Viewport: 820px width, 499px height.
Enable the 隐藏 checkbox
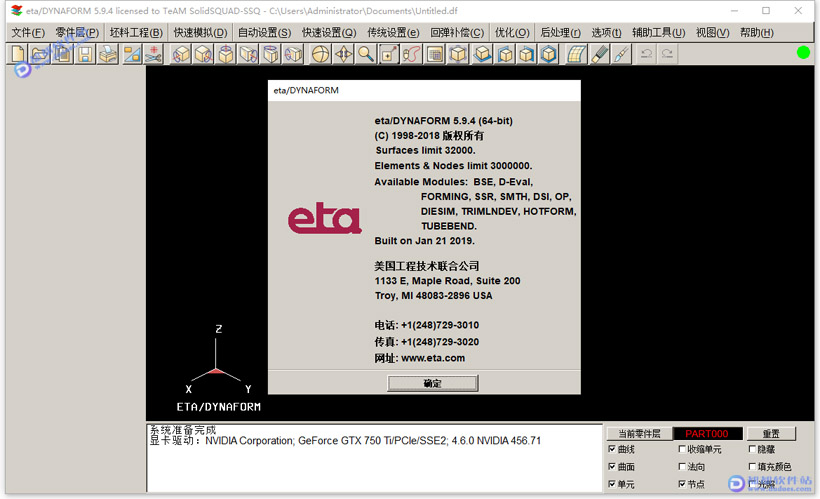pos(752,449)
